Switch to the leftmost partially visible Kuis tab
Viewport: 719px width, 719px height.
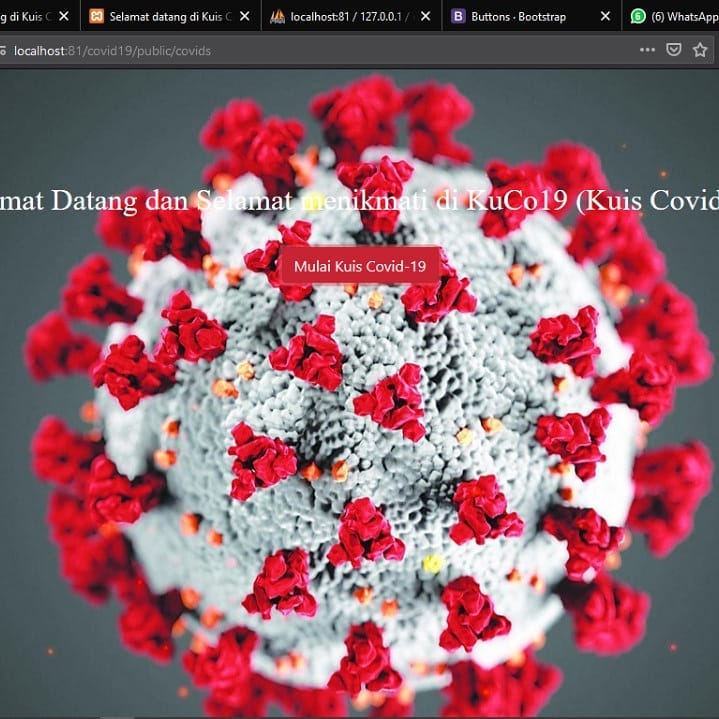25,16
